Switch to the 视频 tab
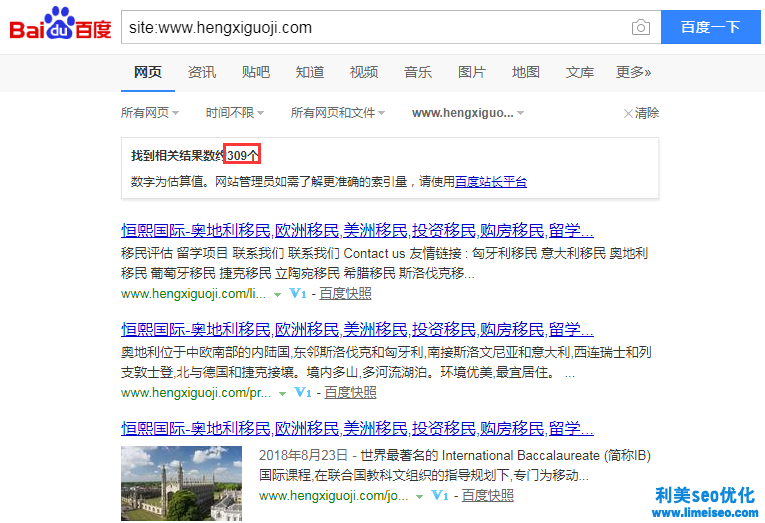The image size is (765, 523). pyautogui.click(x=364, y=72)
